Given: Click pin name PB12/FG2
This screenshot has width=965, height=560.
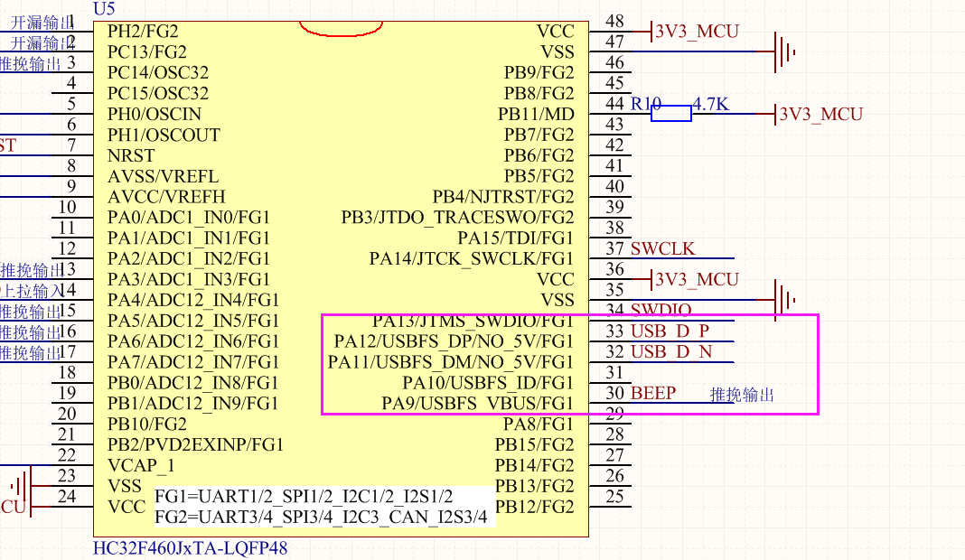Looking at the screenshot, I should pos(535,507).
